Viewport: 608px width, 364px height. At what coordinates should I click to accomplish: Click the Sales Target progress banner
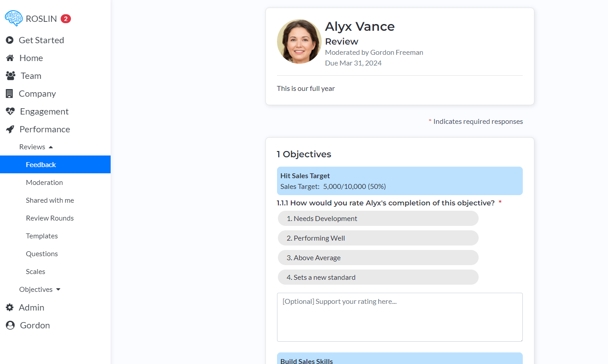[400, 180]
